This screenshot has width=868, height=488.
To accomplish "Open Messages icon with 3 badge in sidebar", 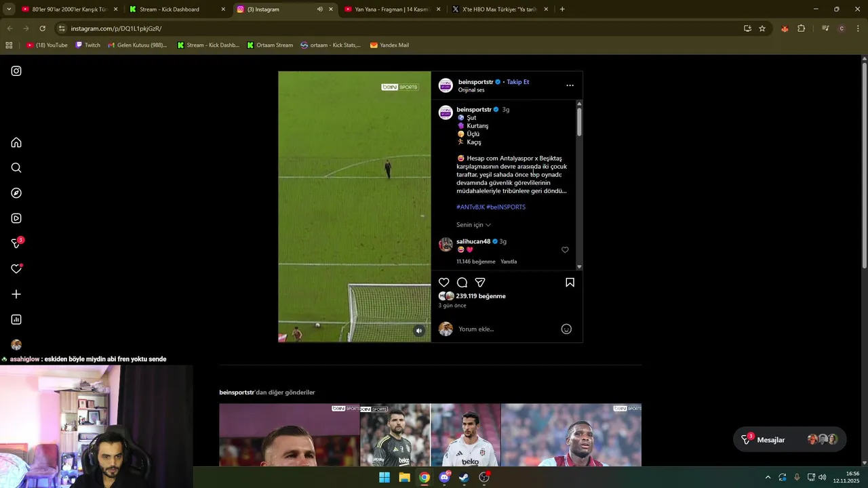I will pyautogui.click(x=17, y=243).
